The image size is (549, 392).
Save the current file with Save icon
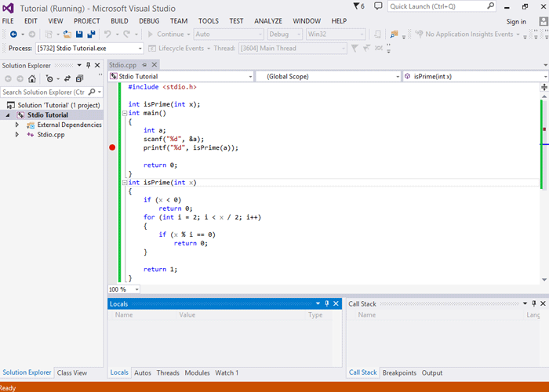[79, 34]
